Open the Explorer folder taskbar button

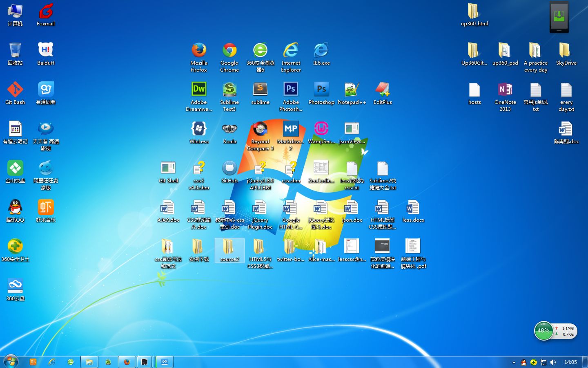pyautogui.click(x=89, y=362)
